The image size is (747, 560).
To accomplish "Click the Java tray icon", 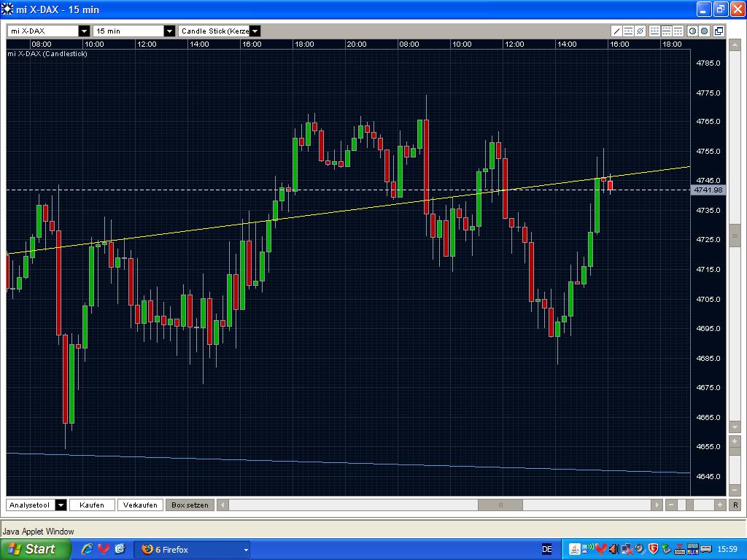I will tap(575, 549).
